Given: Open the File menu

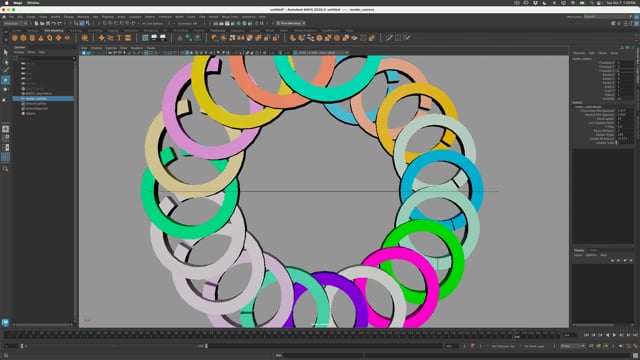Looking at the screenshot, I should pyautogui.click(x=11, y=17).
